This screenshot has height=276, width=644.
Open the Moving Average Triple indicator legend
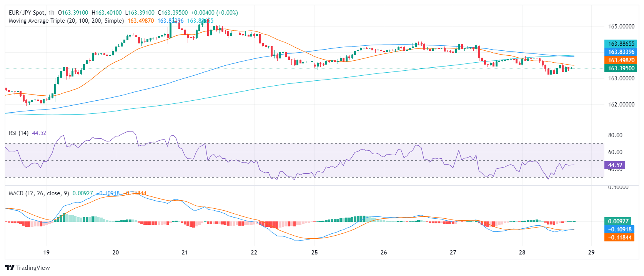point(66,21)
